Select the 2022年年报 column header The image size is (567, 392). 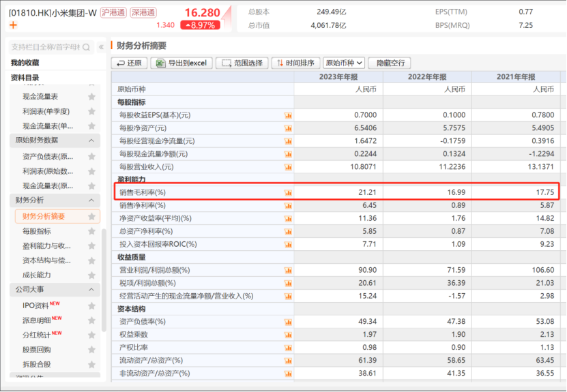click(427, 77)
